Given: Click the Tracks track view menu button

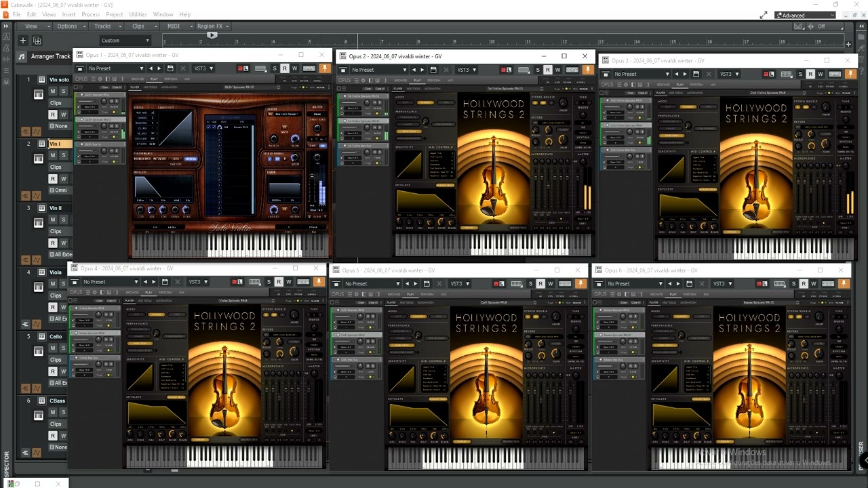Looking at the screenshot, I should pos(106,26).
